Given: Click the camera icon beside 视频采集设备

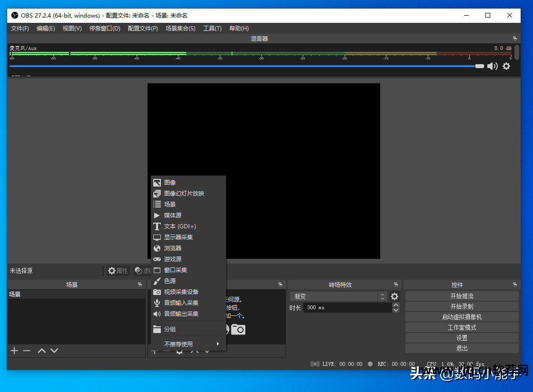Looking at the screenshot, I should [157, 292].
